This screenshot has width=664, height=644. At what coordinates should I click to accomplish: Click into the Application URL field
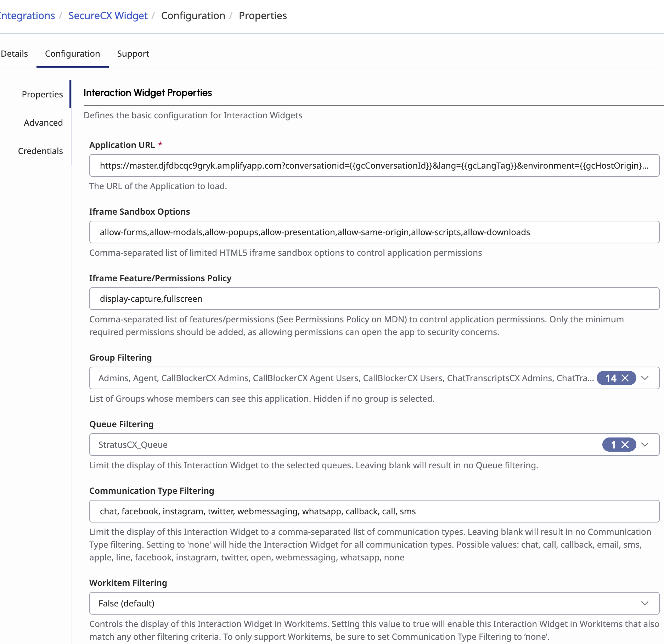point(374,165)
